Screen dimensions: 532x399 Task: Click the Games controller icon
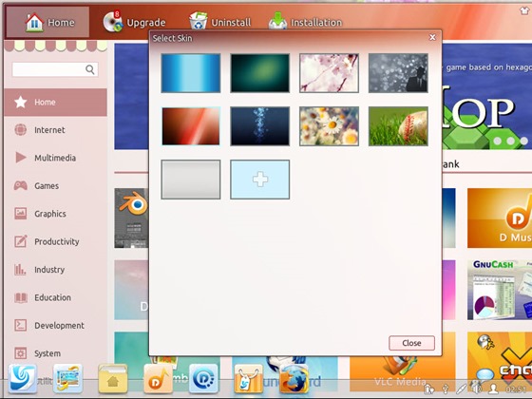tap(20, 185)
